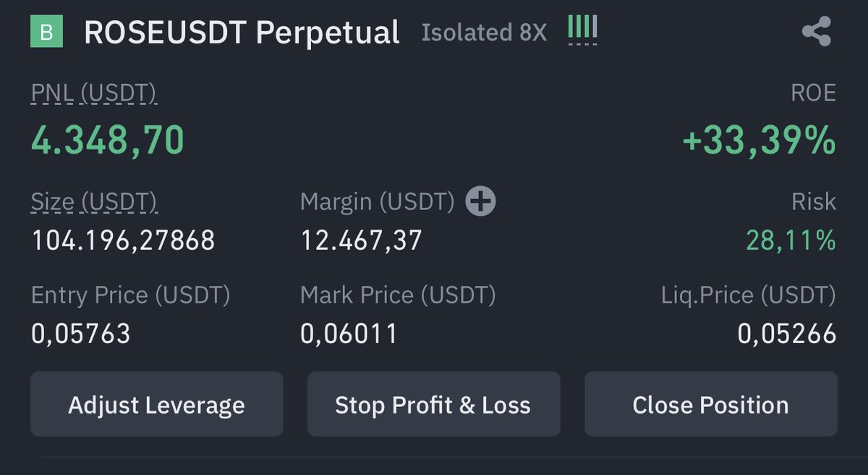Open Adjust Leverage
This screenshot has height=475, width=868.
coord(156,404)
